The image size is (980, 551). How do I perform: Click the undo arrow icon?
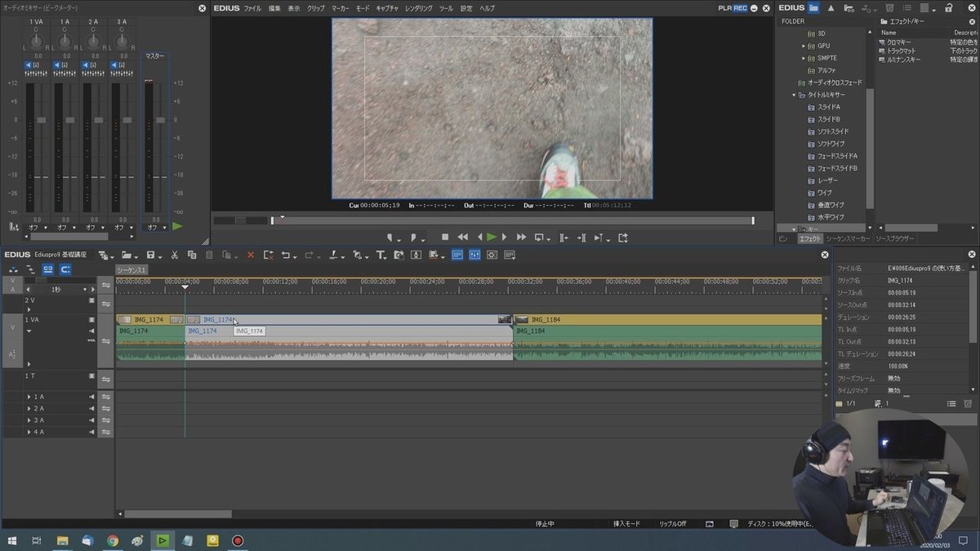coord(286,256)
